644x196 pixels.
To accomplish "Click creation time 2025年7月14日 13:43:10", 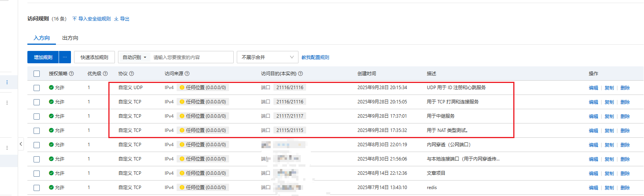I will coord(382,188).
